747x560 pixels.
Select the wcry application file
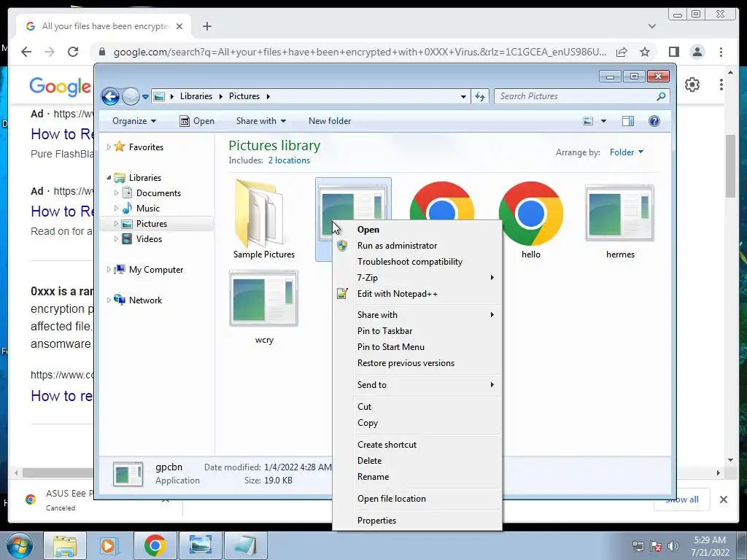[x=264, y=307]
